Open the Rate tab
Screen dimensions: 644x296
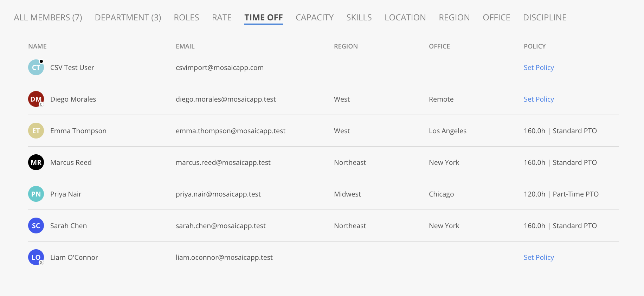tap(222, 18)
